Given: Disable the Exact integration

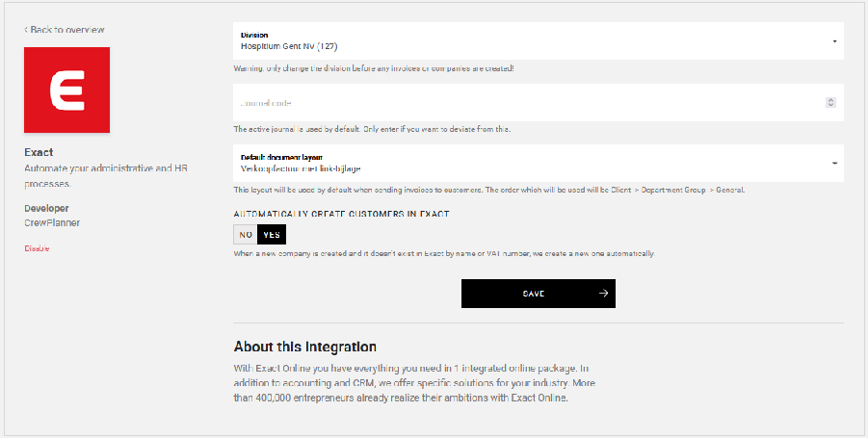Looking at the screenshot, I should 37,248.
